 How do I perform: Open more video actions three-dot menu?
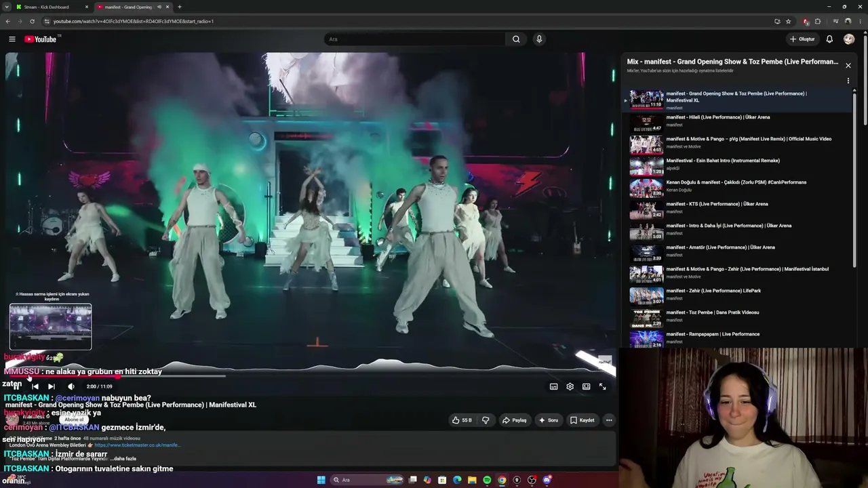click(609, 420)
